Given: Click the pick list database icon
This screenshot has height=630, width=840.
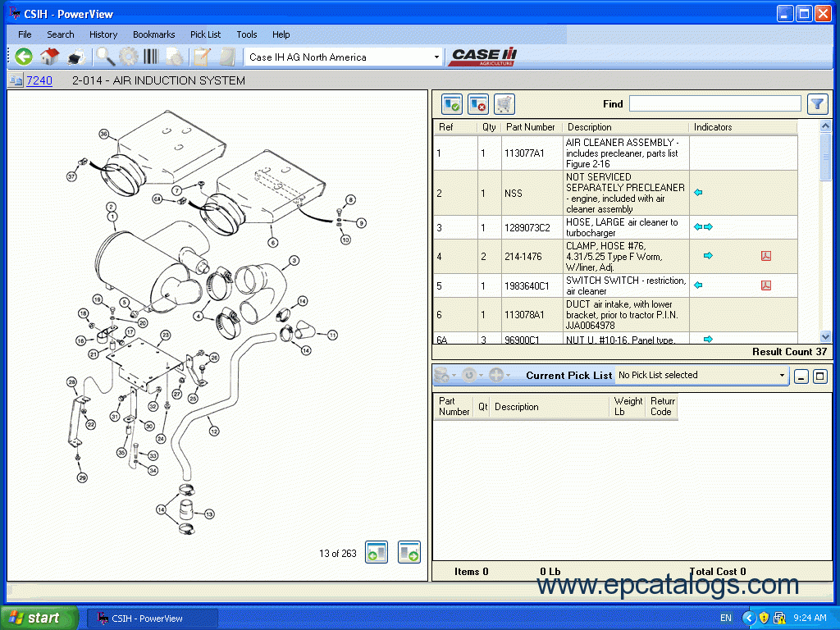Looking at the screenshot, I should pos(441,375).
